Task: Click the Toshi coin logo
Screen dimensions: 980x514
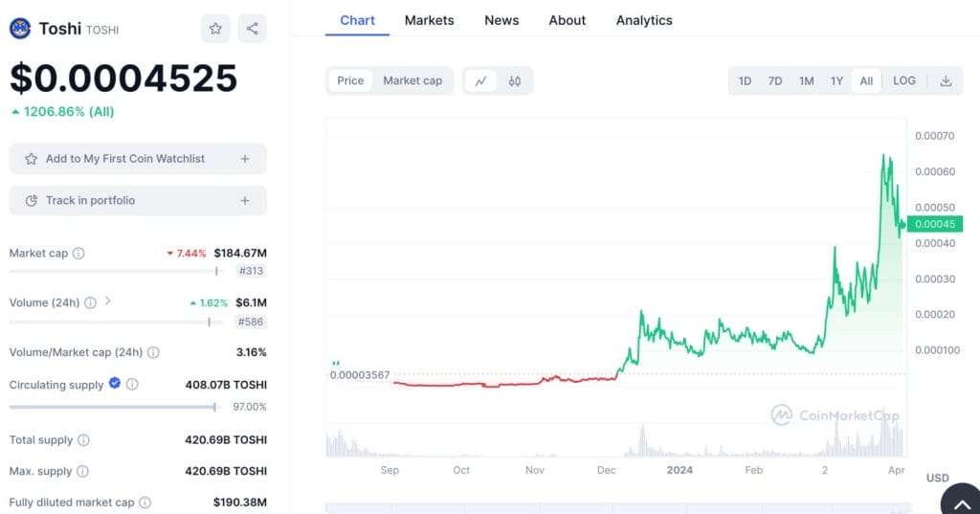Action: pyautogui.click(x=20, y=29)
